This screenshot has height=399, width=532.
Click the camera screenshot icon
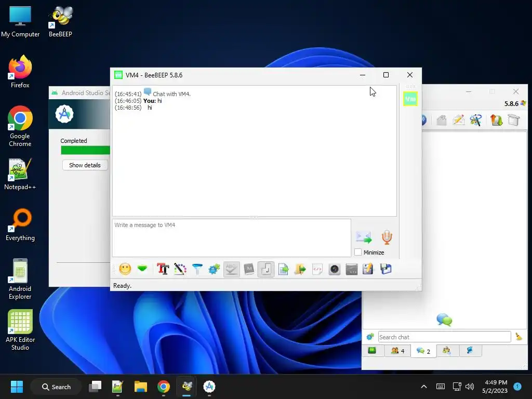[x=335, y=269]
